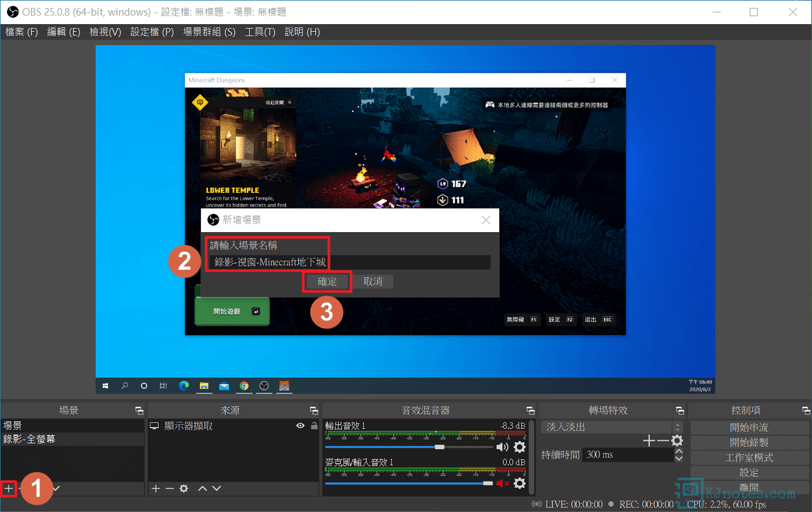Open the 設定檔 (P) menu
The height and width of the screenshot is (512, 812).
pyautogui.click(x=152, y=32)
